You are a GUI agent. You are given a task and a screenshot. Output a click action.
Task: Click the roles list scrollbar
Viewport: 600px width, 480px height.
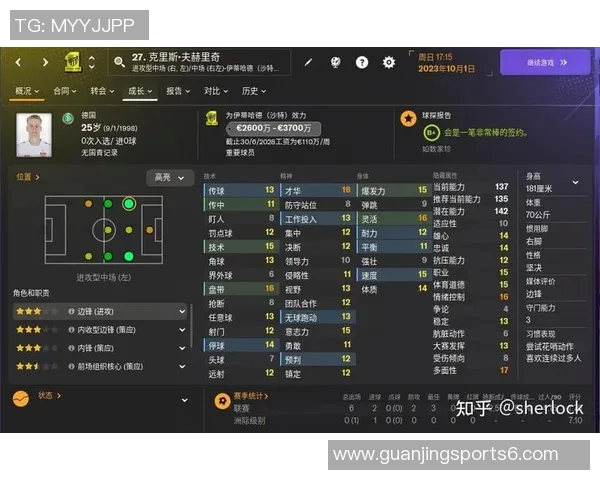point(191,326)
